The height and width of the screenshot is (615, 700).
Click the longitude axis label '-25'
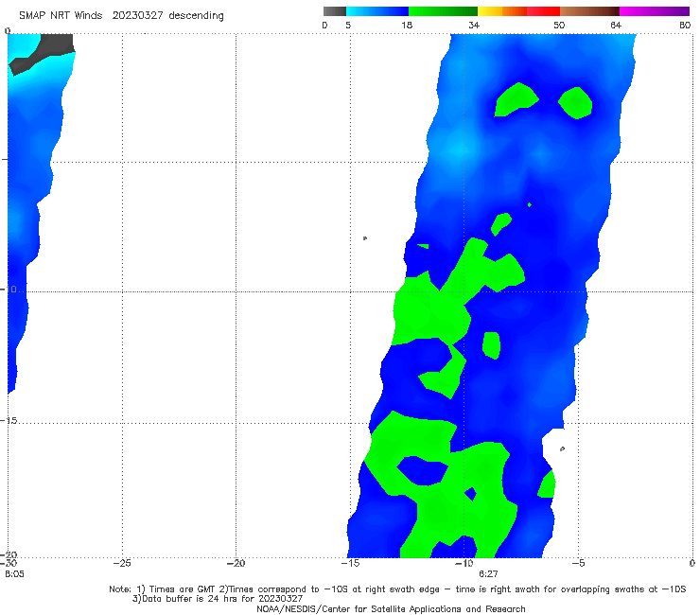(122, 564)
